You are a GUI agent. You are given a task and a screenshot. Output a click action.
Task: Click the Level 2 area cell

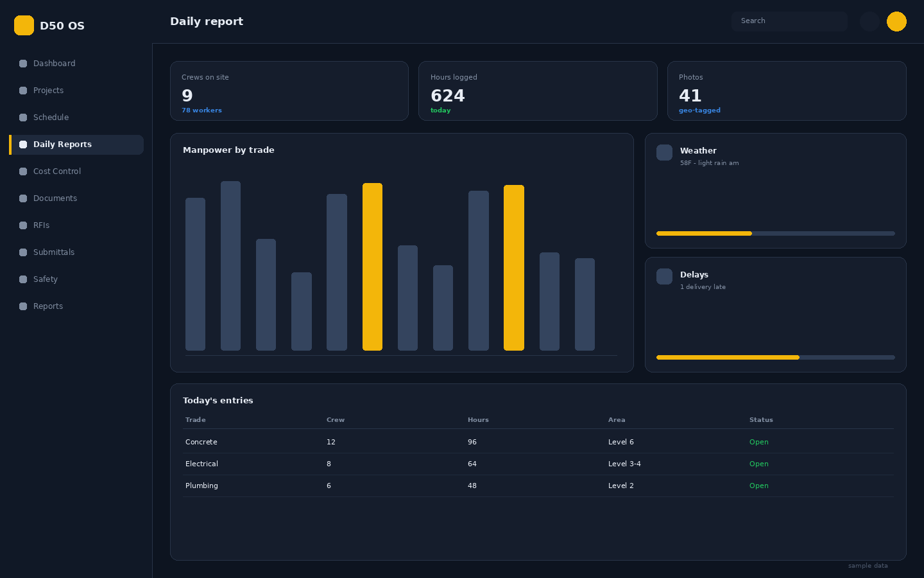(x=621, y=486)
